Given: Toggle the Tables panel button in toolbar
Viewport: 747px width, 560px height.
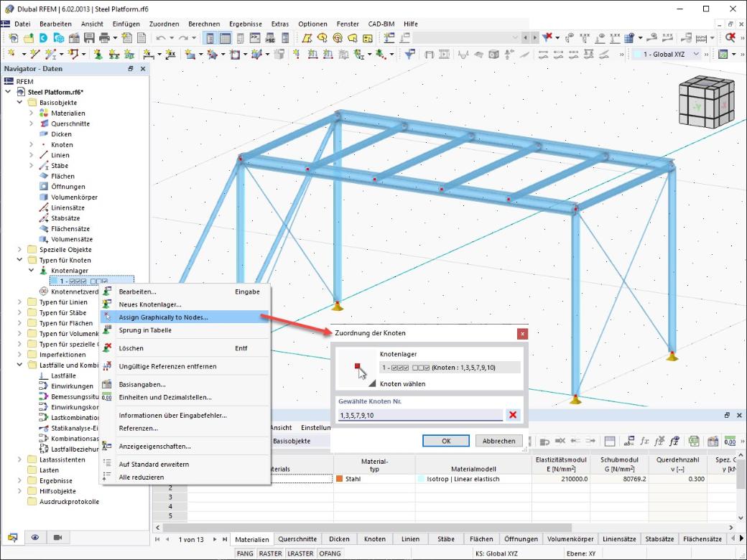Looking at the screenshot, I should 225,37.
